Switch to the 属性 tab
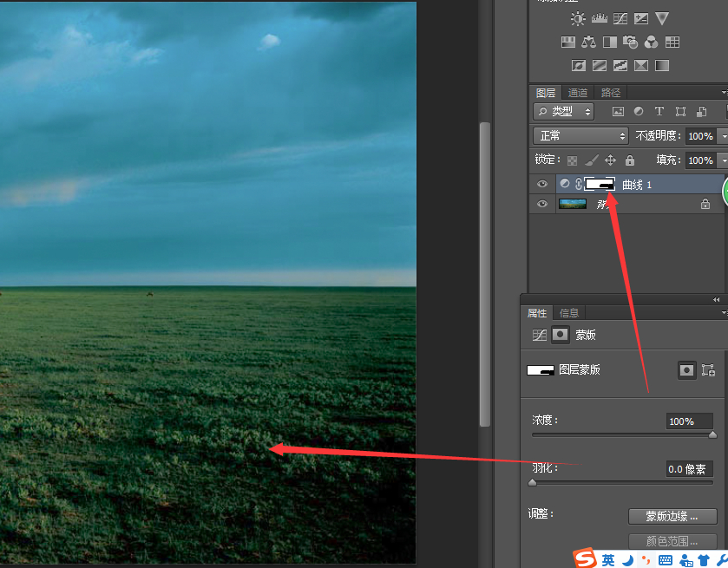This screenshot has width=728, height=568. tap(537, 313)
